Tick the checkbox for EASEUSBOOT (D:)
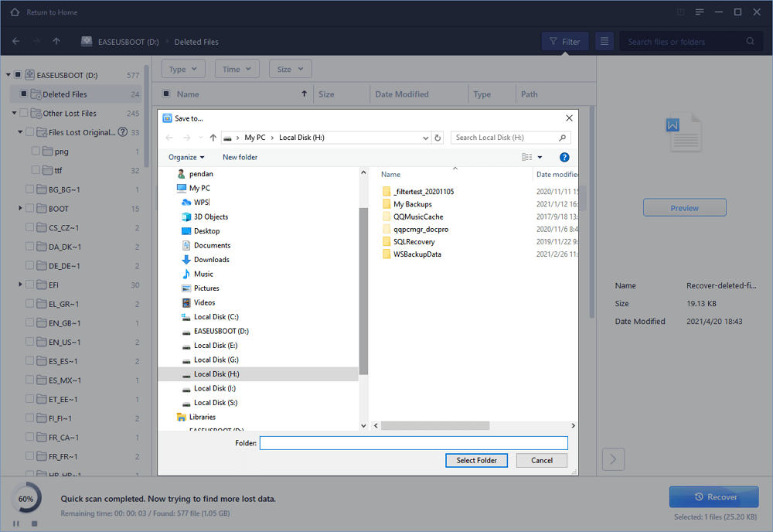773x532 pixels. tap(18, 74)
